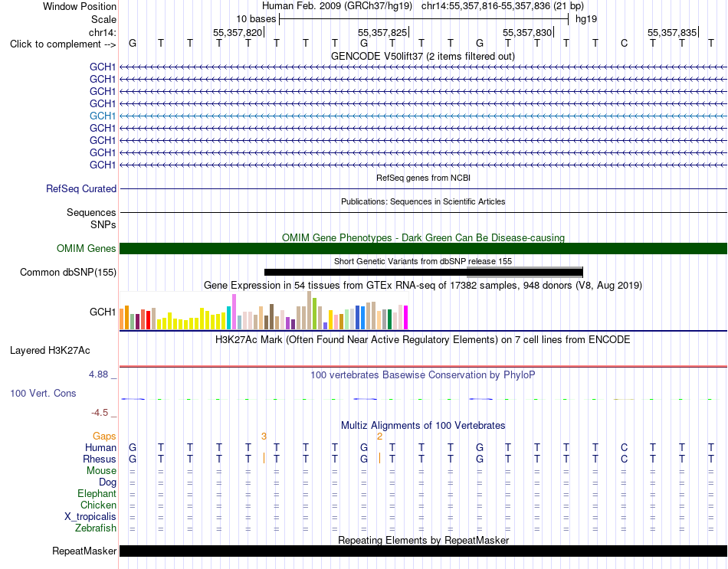This screenshot has height=569, width=728.
Task: Click the SNPs track label
Action: click(x=103, y=224)
